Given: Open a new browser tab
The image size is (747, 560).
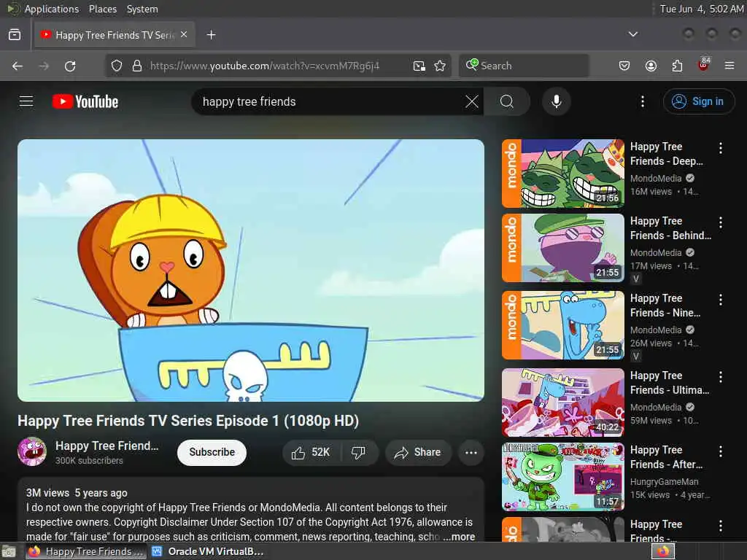Looking at the screenshot, I should coord(211,35).
